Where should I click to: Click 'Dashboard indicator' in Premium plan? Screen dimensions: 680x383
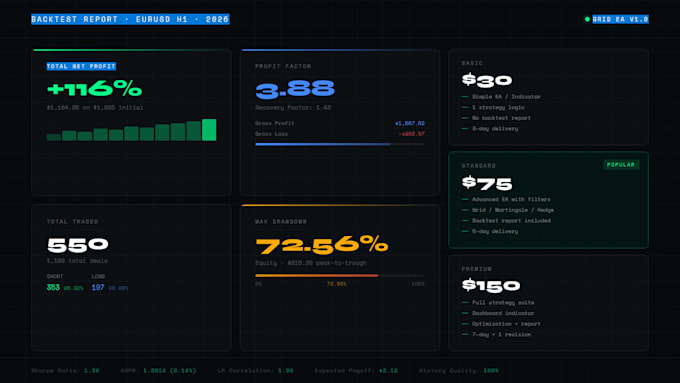(503, 313)
